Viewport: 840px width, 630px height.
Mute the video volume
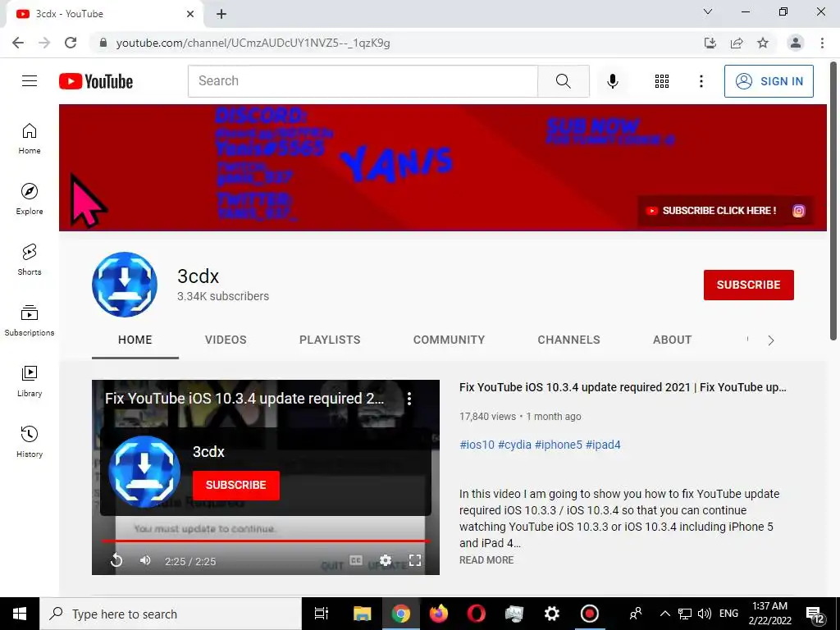point(144,560)
